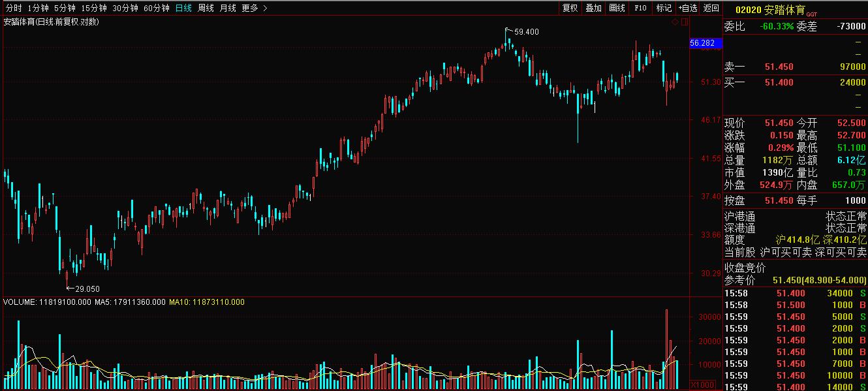The width and height of the screenshot is (868, 391).
Task: Select the 1分钟 period tab
Action: point(39,8)
